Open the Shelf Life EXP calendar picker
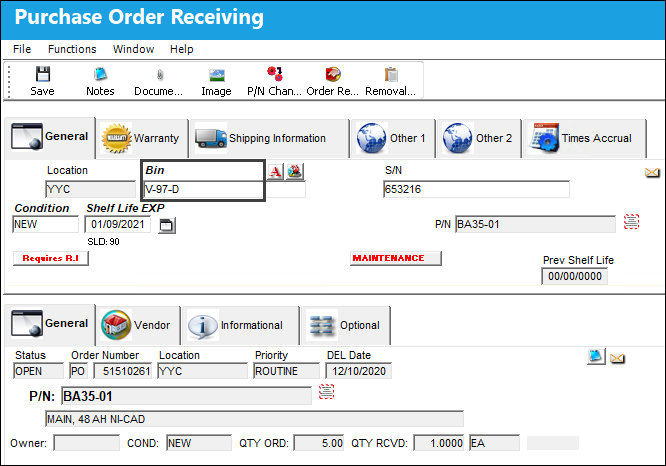Screen dimensions: 666x466 click(x=166, y=225)
